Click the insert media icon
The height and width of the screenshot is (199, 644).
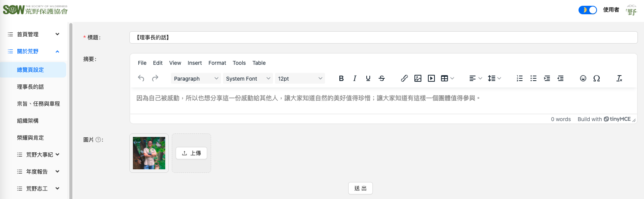431,78
